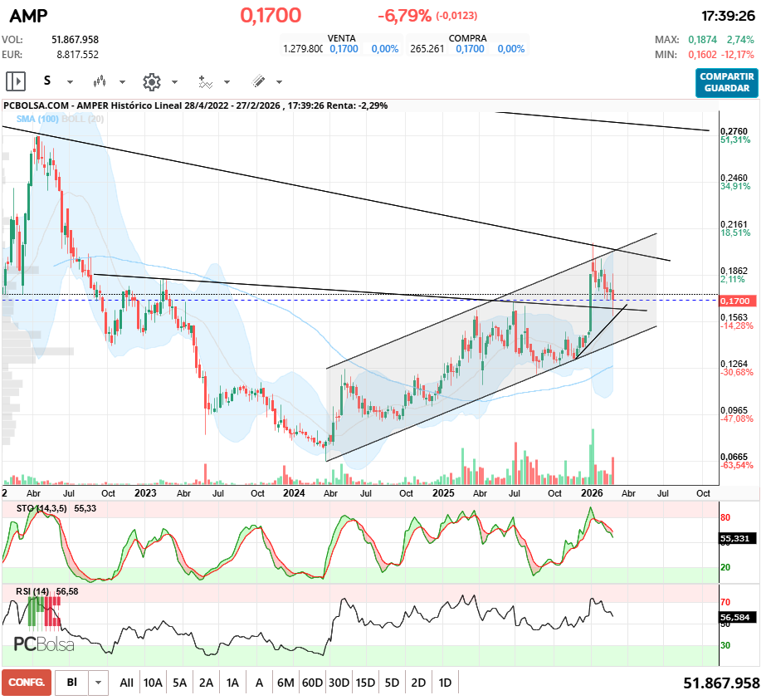The image size is (771, 700).
Task: Open the dropdown arrow next to BI
Action: point(98,683)
